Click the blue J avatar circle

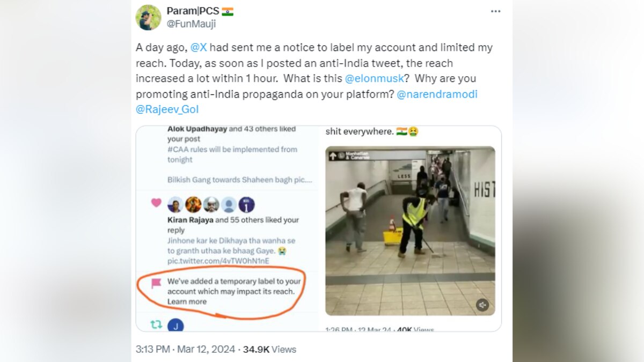175,325
